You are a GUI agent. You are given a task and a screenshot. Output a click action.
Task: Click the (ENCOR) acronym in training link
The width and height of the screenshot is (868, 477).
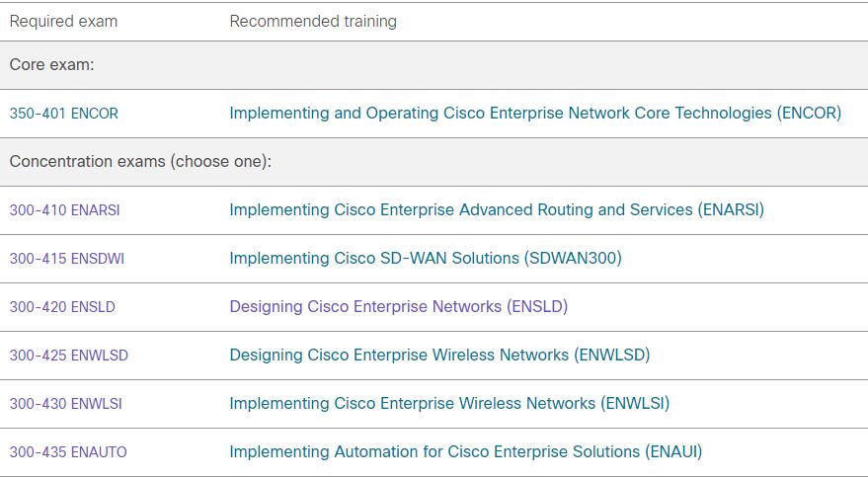pyautogui.click(x=809, y=113)
